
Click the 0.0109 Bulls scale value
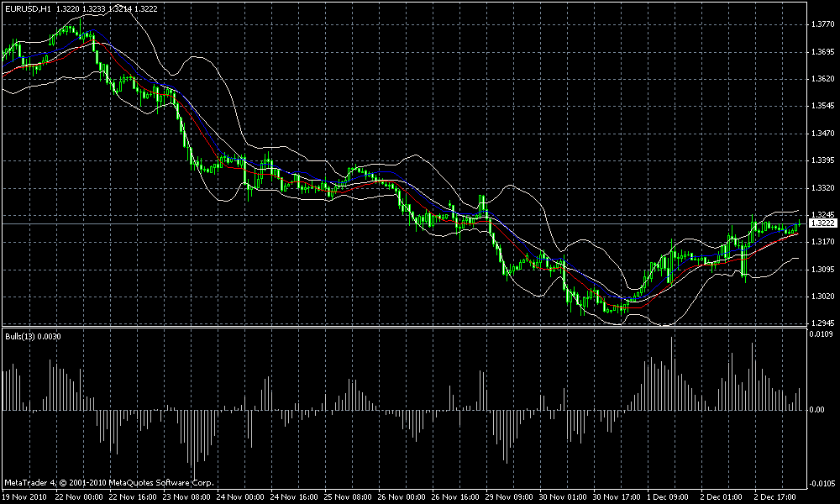(823, 334)
